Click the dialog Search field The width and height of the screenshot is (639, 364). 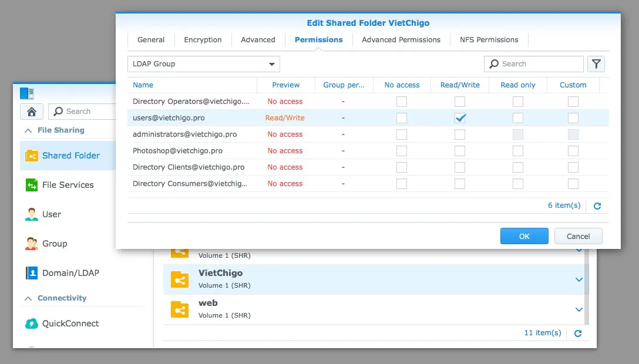(534, 64)
